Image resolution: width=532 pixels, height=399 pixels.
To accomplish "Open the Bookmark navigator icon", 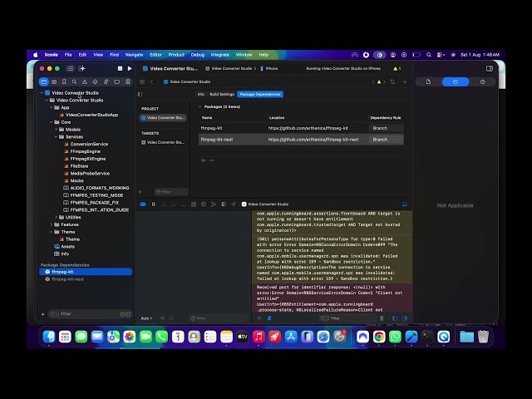I will coord(64,81).
